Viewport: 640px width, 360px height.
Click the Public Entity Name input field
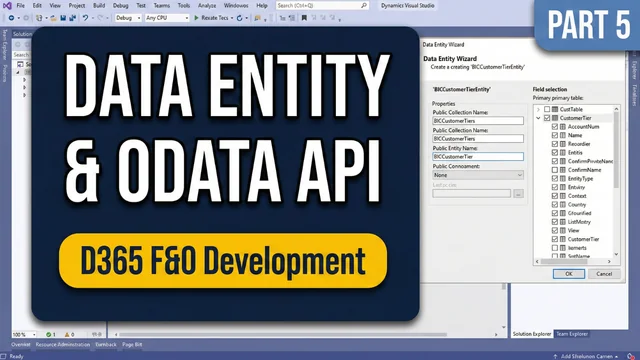click(x=478, y=157)
